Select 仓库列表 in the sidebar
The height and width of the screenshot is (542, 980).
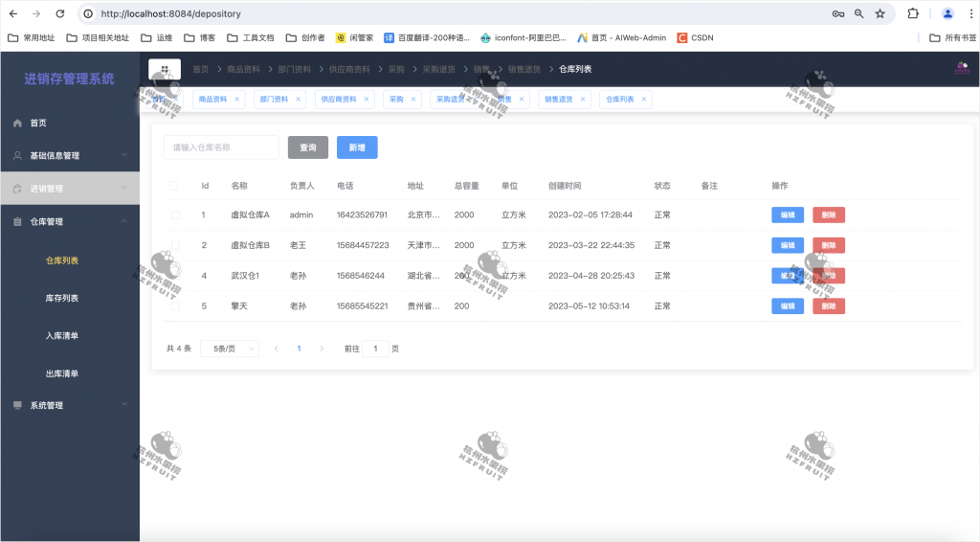pos(62,260)
